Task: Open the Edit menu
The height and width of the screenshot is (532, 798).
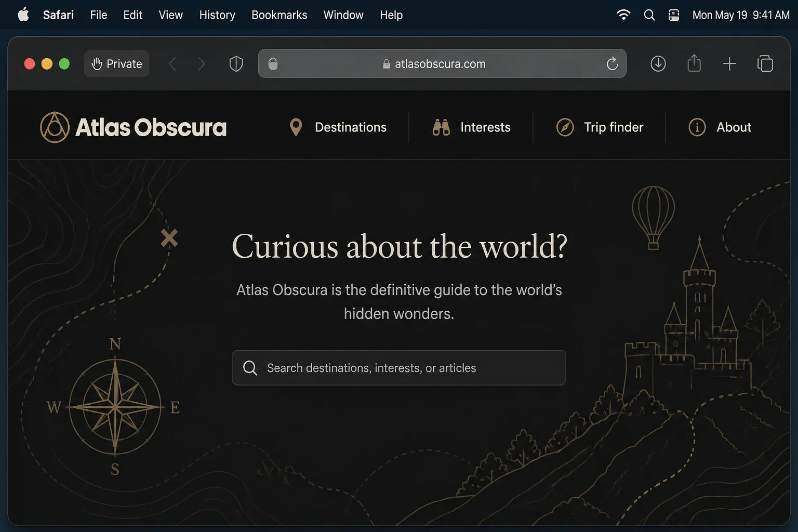Action: (133, 15)
